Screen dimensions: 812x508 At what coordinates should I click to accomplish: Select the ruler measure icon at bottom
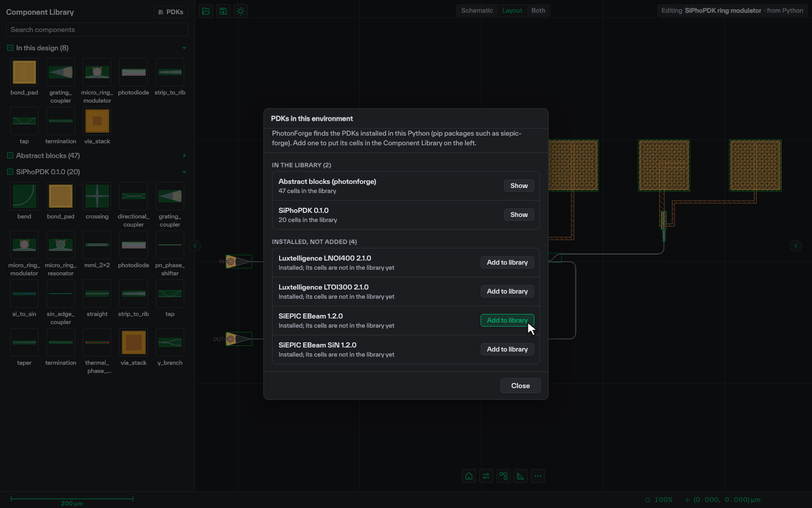[521, 476]
